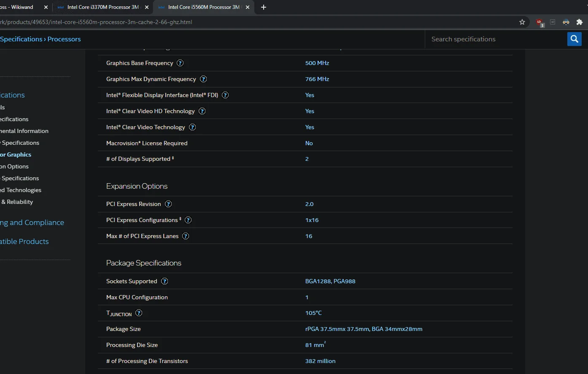Jump to Processor Graphics sidebar section
This screenshot has height=374, width=588.
click(x=16, y=154)
